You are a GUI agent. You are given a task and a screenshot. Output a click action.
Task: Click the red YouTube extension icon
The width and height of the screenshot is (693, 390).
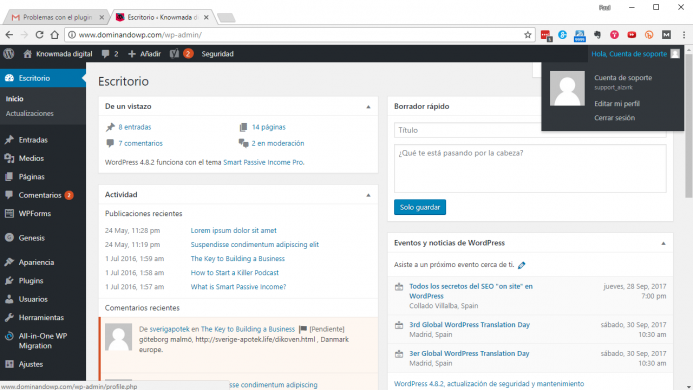[632, 35]
